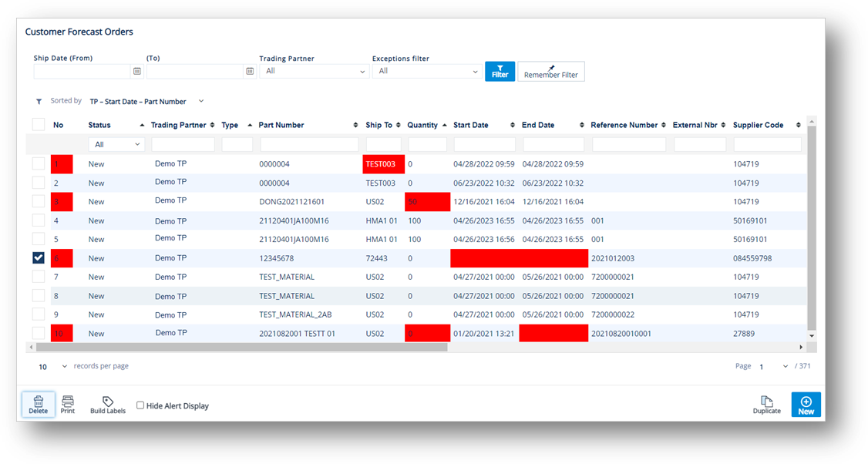Click the Part Number column filter field
The height and width of the screenshot is (464, 868).
309,144
